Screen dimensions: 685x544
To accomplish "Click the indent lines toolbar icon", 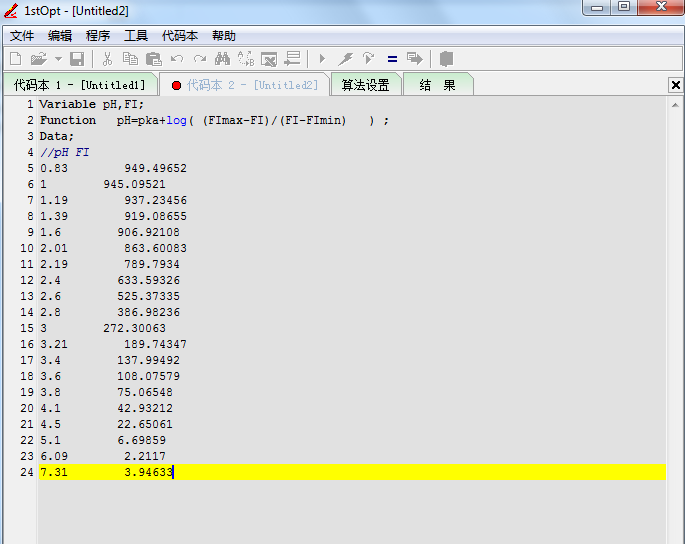I will 292,59.
